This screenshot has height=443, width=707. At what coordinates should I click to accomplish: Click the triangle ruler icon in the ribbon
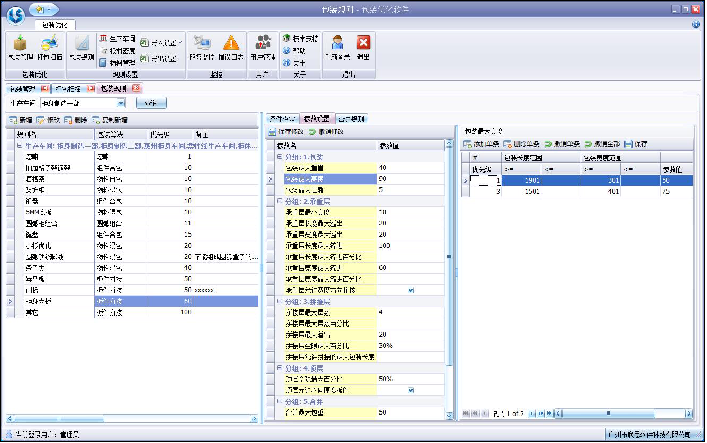[82, 43]
